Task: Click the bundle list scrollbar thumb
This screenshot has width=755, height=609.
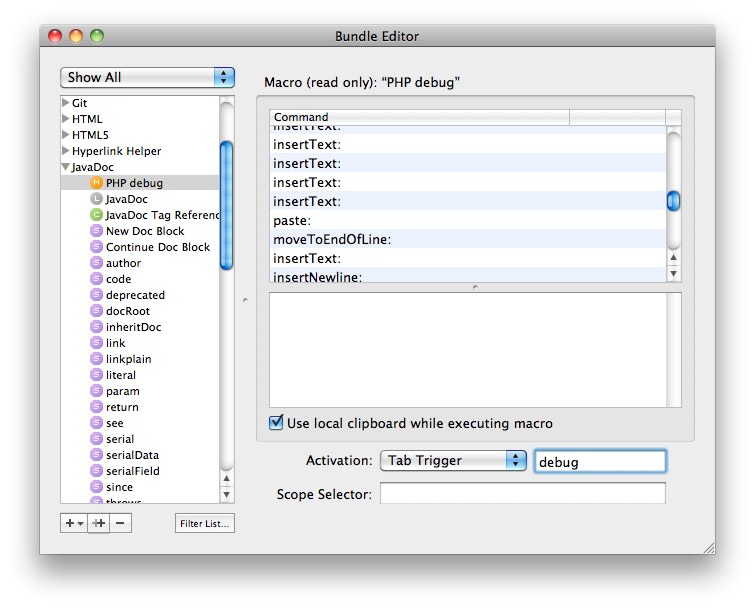Action: [x=226, y=205]
